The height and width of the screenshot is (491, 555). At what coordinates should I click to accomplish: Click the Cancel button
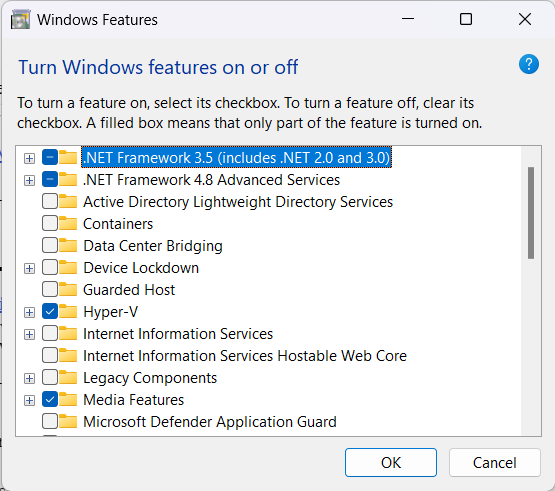(x=494, y=462)
